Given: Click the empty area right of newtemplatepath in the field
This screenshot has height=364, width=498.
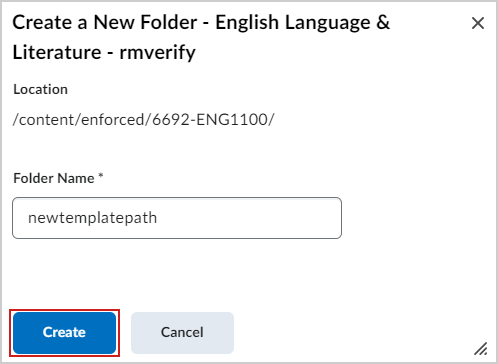Looking at the screenshot, I should 248,218.
